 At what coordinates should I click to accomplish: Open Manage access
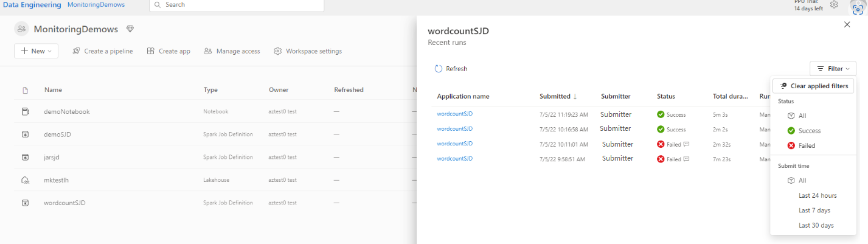pyautogui.click(x=232, y=51)
